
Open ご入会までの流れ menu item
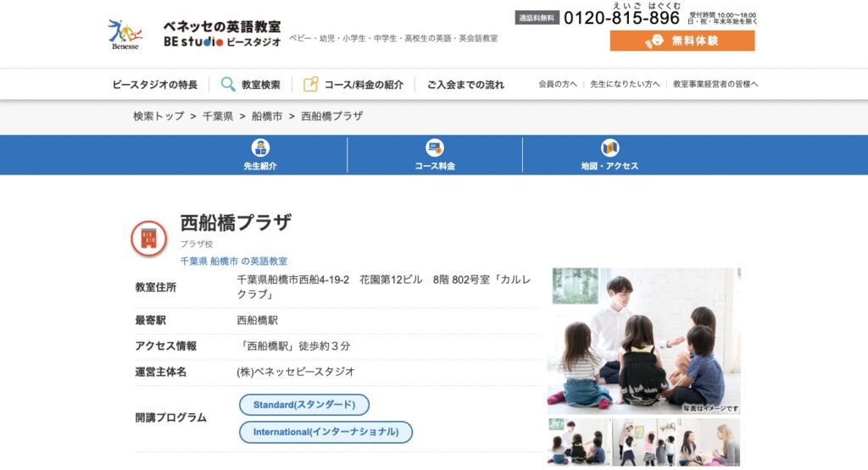click(465, 85)
